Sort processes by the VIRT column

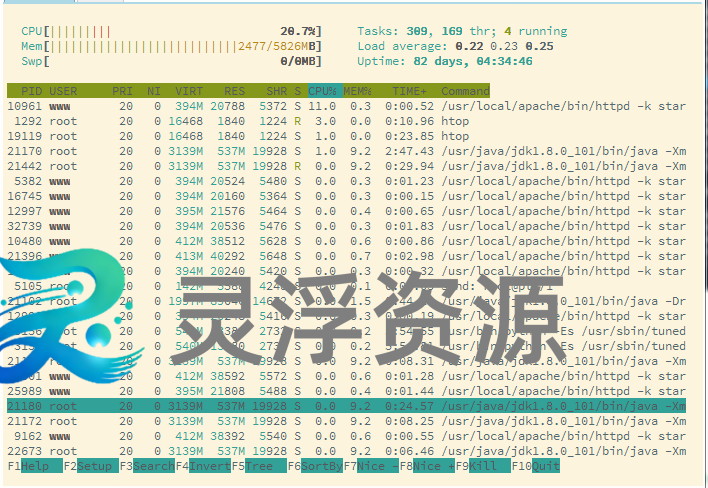(x=189, y=91)
